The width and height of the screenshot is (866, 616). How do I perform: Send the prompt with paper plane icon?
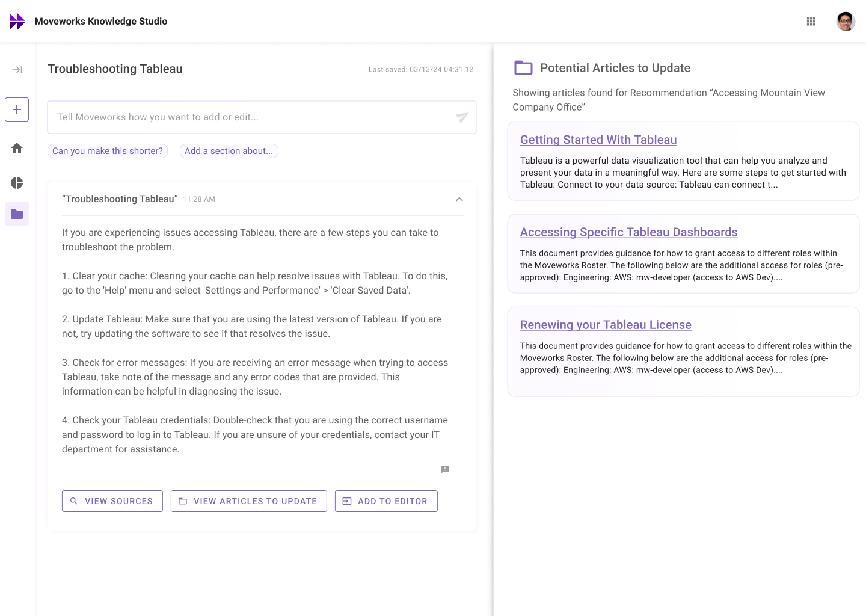462,117
